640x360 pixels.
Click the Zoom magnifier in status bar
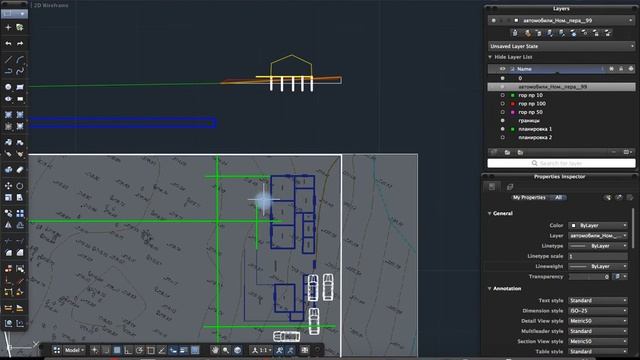pos(226,350)
